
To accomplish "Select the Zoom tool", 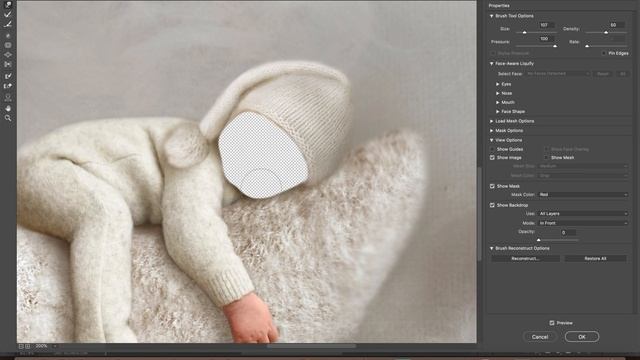I will pyautogui.click(x=8, y=118).
